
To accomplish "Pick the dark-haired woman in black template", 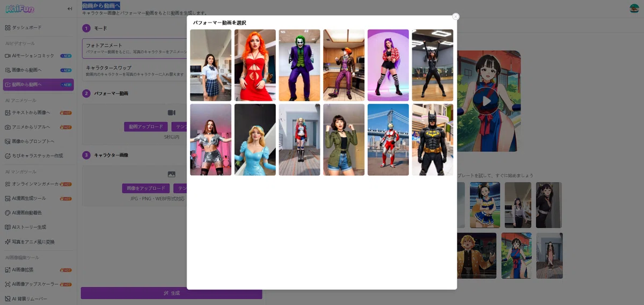I will click(548, 205).
